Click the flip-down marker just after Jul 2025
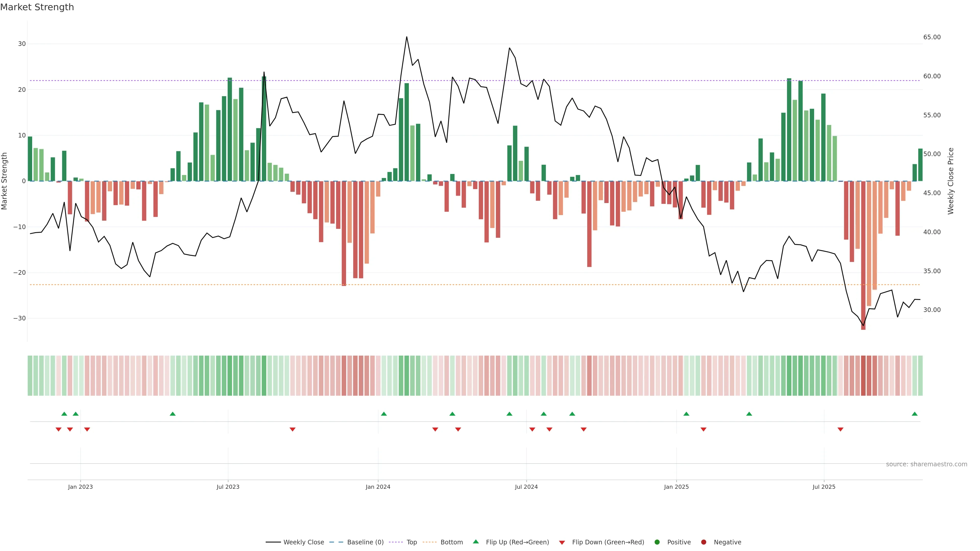Image resolution: width=980 pixels, height=551 pixels. click(840, 429)
